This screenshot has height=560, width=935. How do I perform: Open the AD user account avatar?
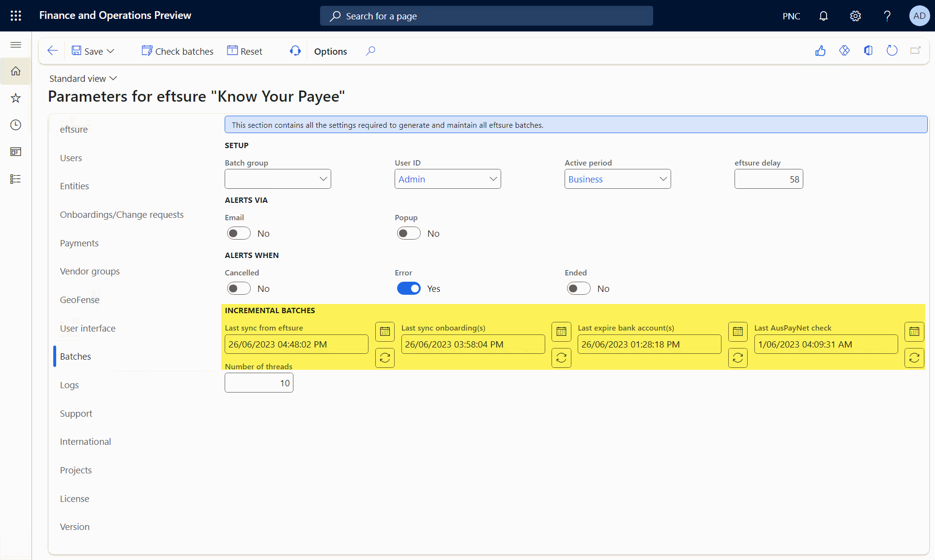click(919, 16)
